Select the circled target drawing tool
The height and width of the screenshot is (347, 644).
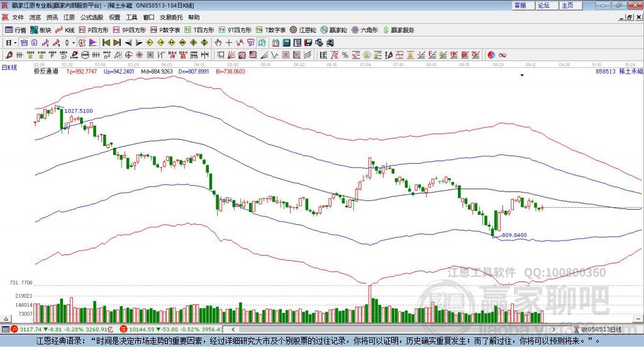128,55
